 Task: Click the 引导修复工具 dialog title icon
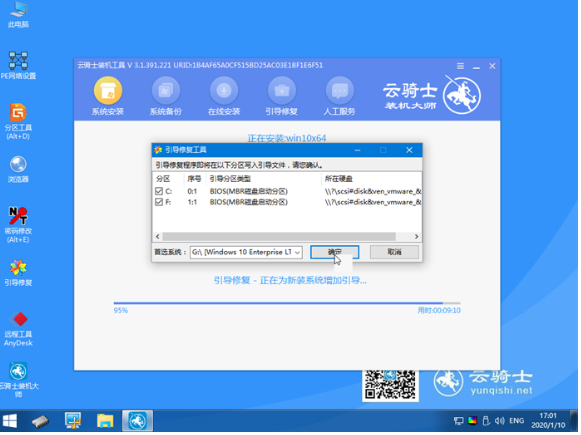(158, 150)
